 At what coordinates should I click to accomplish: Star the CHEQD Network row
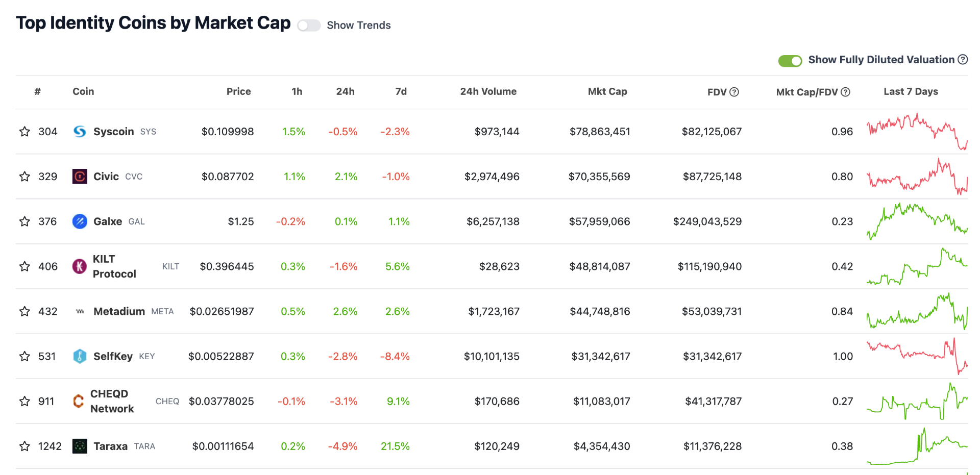pos(24,401)
